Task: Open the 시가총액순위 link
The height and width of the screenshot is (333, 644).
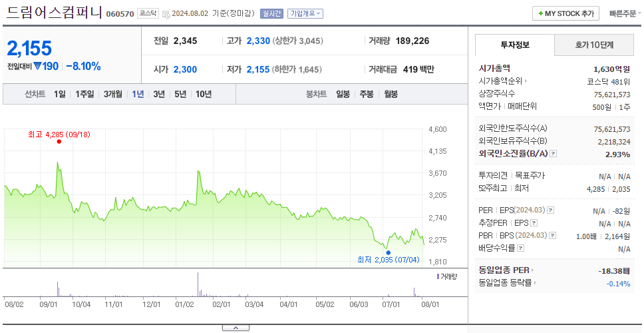Action: pos(500,81)
